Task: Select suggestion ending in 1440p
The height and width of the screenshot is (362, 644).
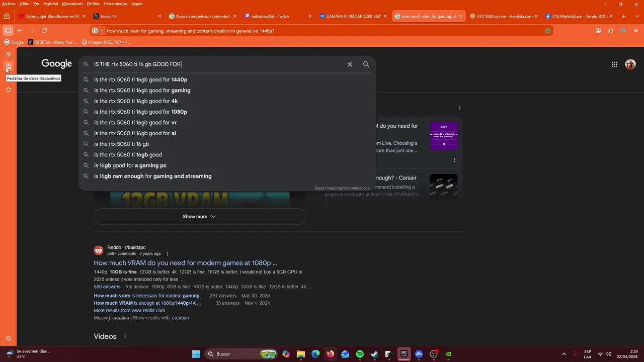Action: 227,79
